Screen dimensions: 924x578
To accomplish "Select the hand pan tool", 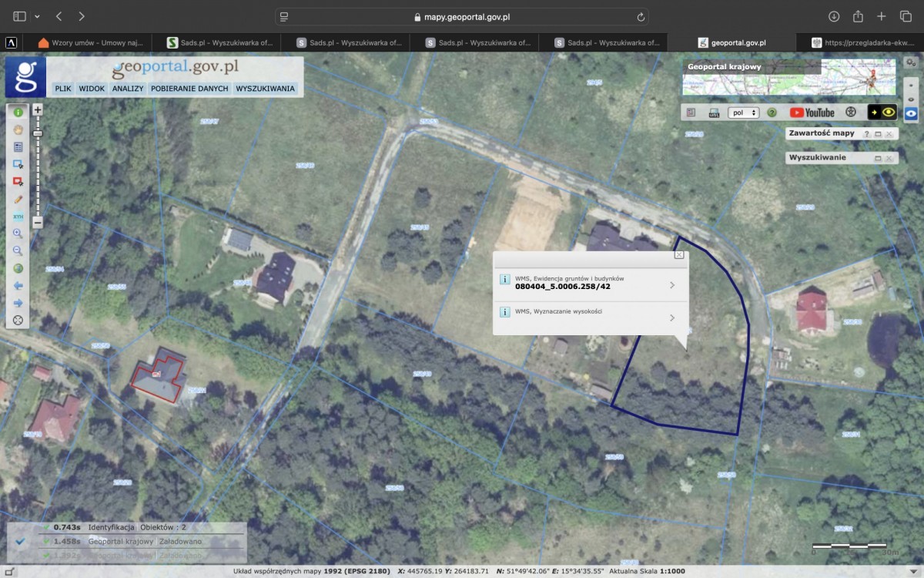I will click(x=18, y=129).
